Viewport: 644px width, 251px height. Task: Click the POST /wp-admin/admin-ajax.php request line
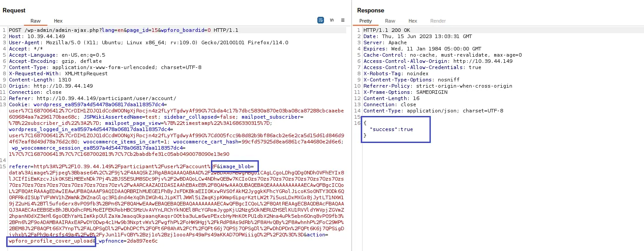click(x=124, y=30)
